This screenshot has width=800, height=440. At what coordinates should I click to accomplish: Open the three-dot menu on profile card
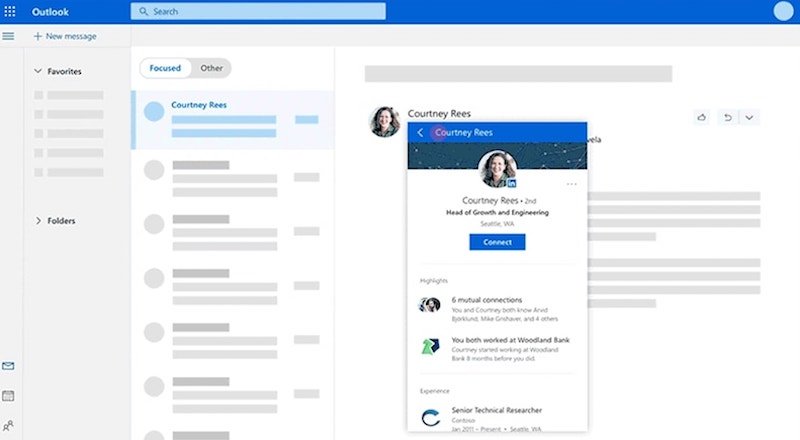pyautogui.click(x=571, y=184)
